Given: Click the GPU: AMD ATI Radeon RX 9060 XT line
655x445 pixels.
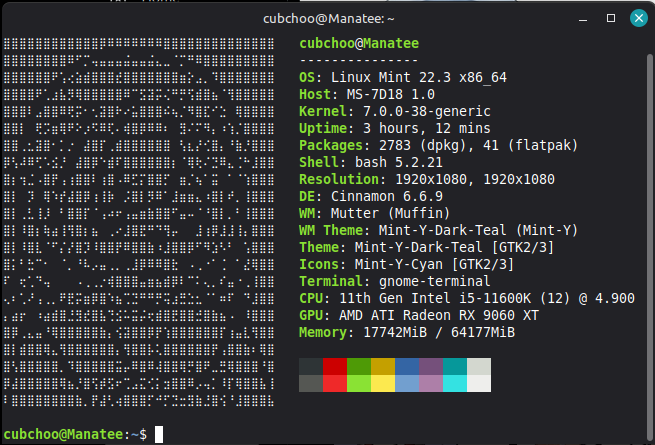Looking at the screenshot, I should [x=419, y=315].
